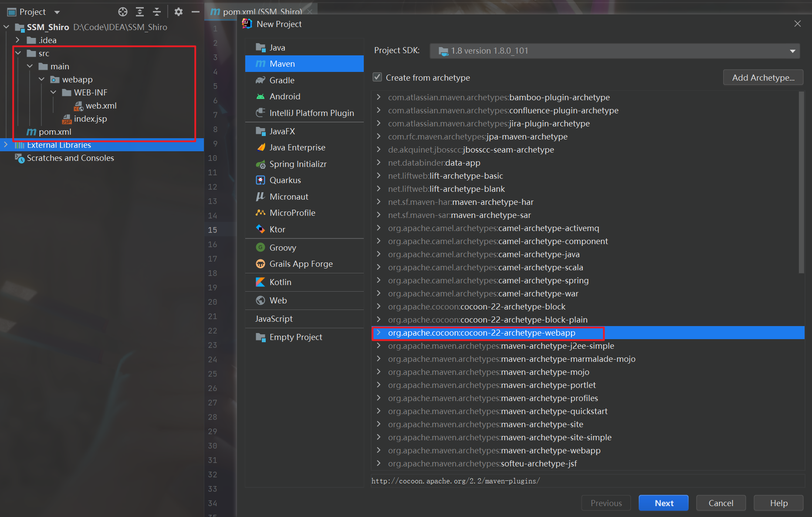The height and width of the screenshot is (517, 812).
Task: Select the MicroProfile project type
Action: [x=304, y=213]
